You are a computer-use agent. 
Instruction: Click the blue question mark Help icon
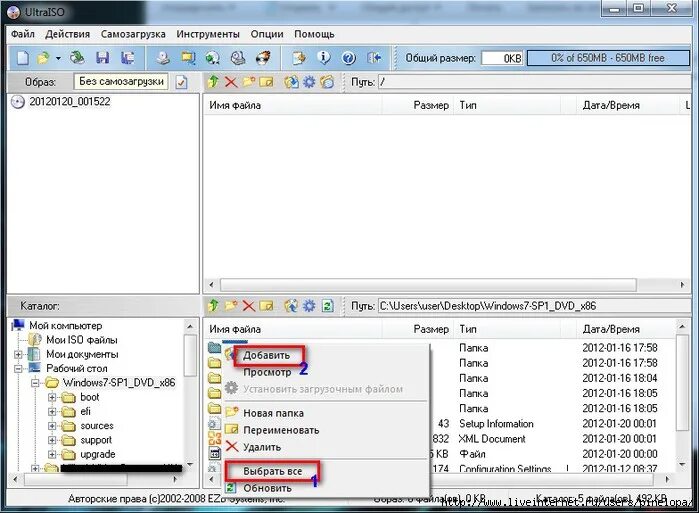349,58
